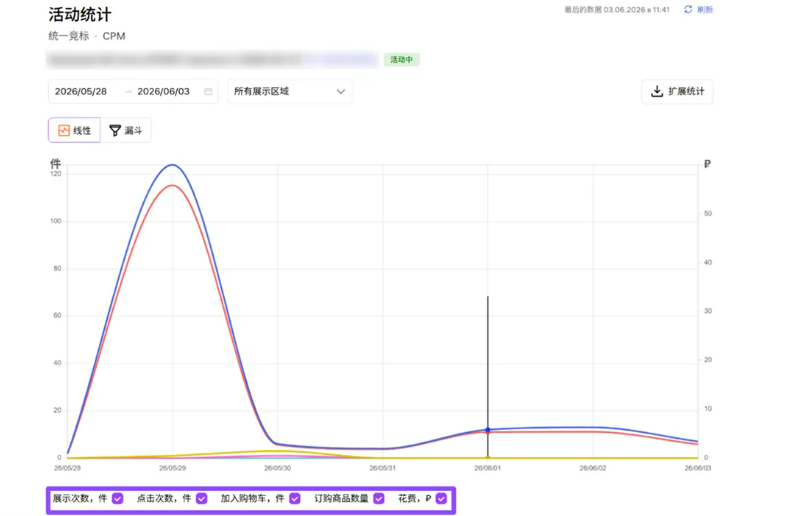Toggle the 展示次数 checkbox
795x516 pixels.
tap(118, 498)
